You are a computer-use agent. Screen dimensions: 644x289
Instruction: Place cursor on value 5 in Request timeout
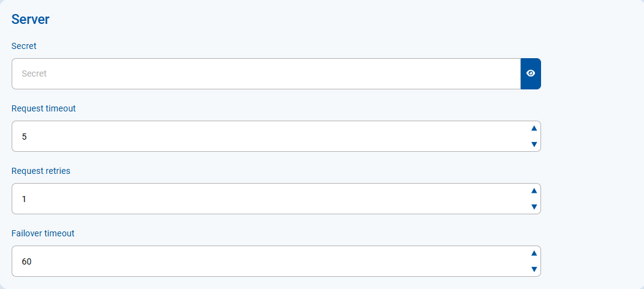tap(25, 137)
